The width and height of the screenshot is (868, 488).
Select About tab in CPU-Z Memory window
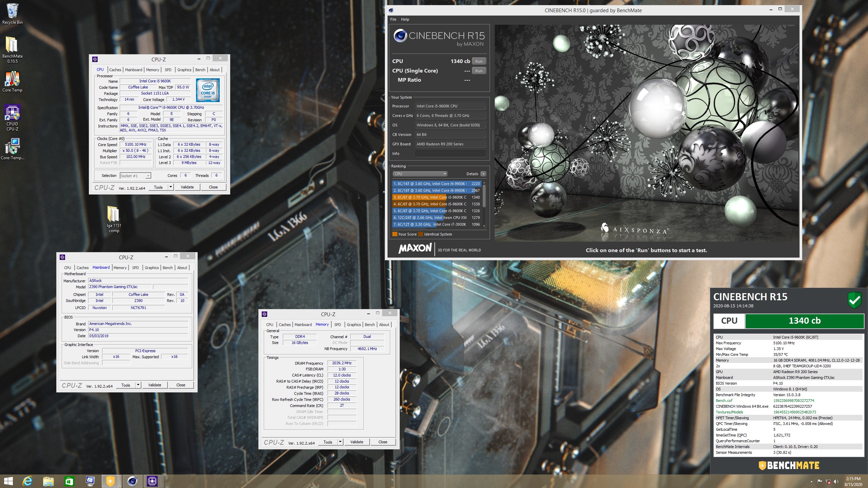pyautogui.click(x=384, y=325)
